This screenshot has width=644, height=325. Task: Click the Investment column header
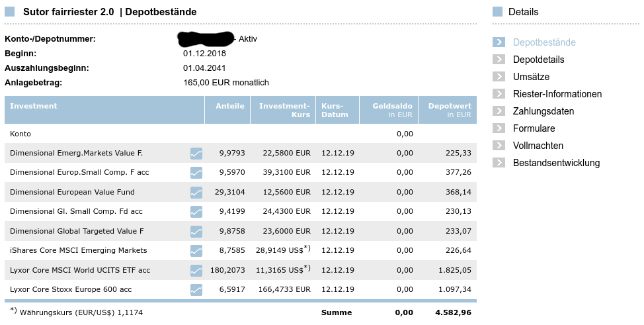pos(34,106)
